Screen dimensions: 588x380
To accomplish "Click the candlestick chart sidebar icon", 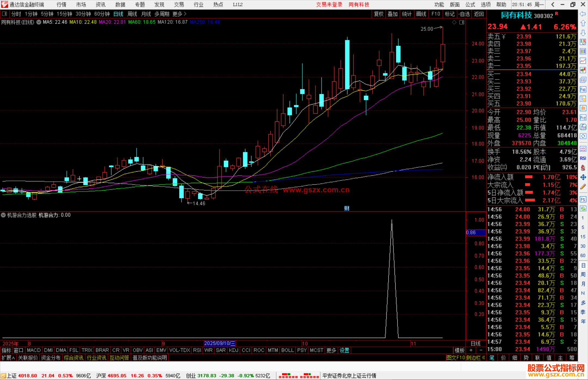I will click(x=583, y=70).
